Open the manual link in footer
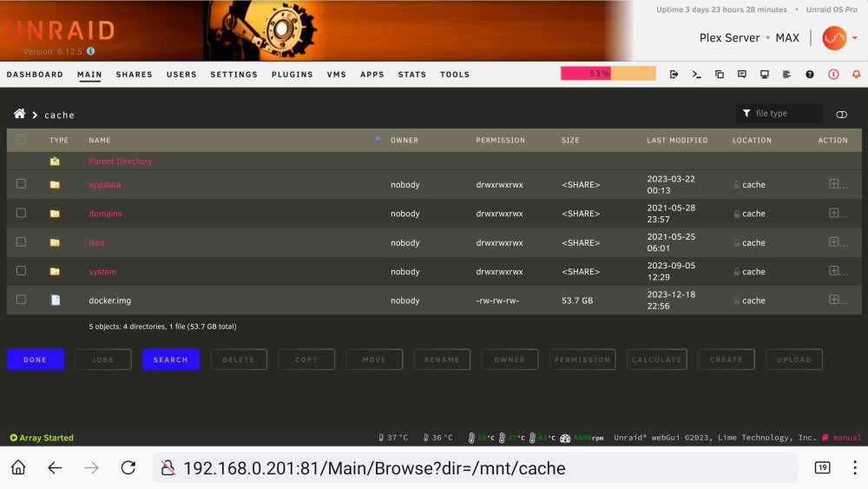The image size is (868, 489). coord(841,438)
